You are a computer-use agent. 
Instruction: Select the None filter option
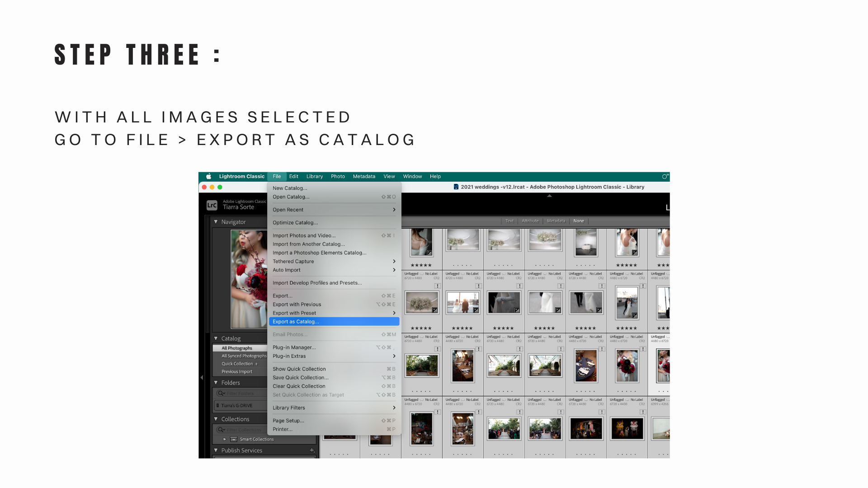578,221
